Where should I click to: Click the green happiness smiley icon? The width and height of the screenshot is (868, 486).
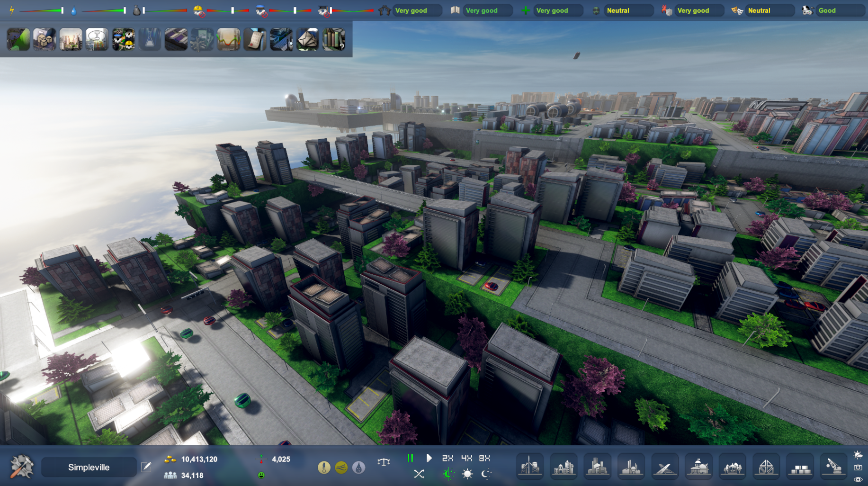tap(261, 475)
